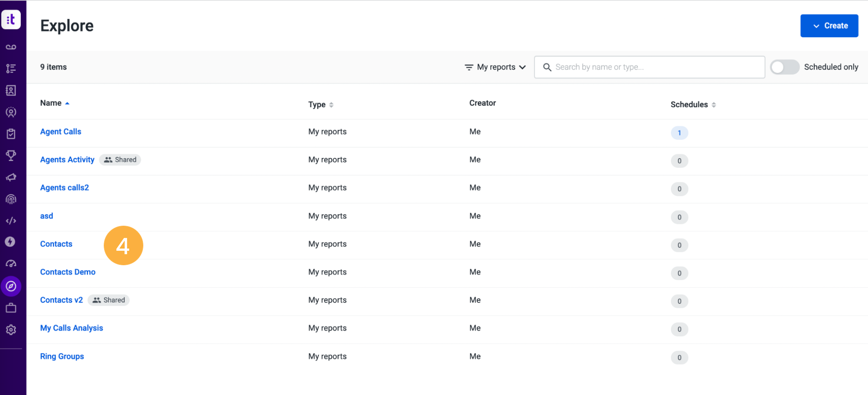Image resolution: width=868 pixels, height=395 pixels.
Task: Click the Shared badge next to Contacts v2
Action: click(x=108, y=300)
